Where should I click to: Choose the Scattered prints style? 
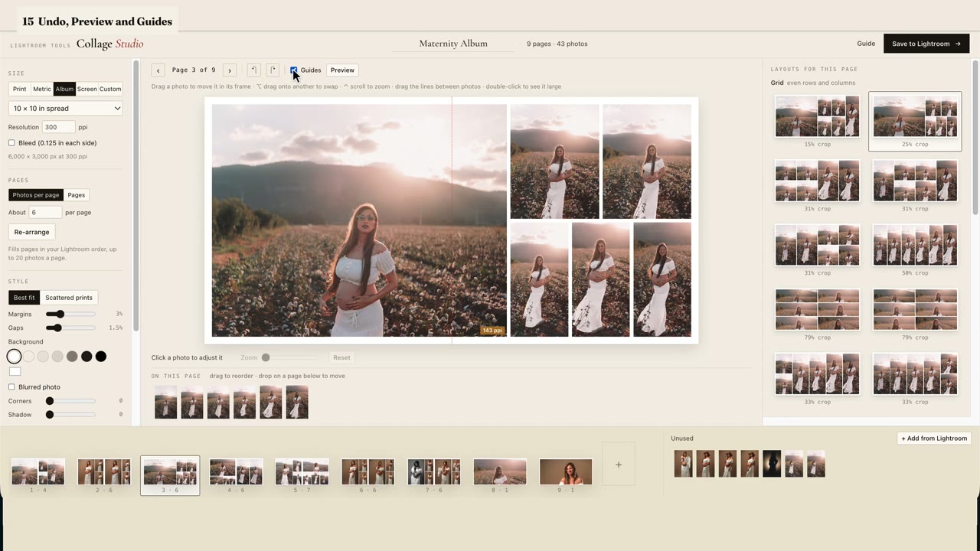(x=69, y=298)
